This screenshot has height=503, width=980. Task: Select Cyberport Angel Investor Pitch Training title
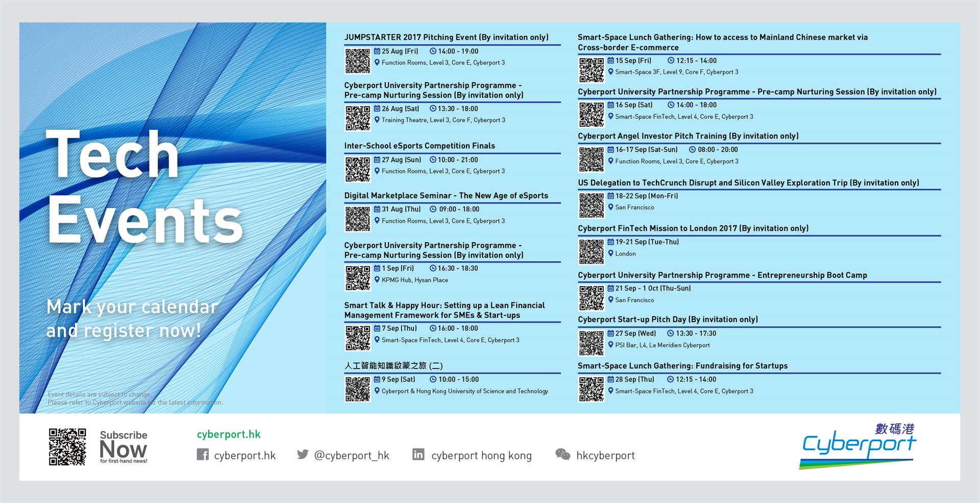coord(688,136)
